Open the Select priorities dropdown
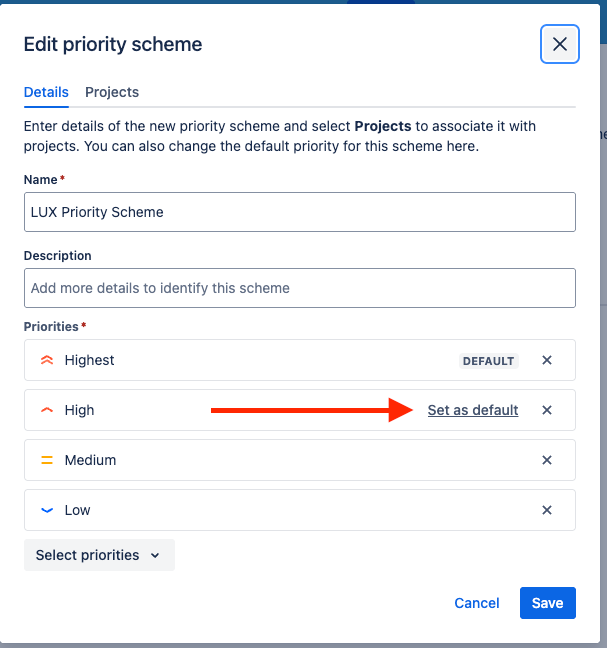The height and width of the screenshot is (648, 607). click(99, 555)
